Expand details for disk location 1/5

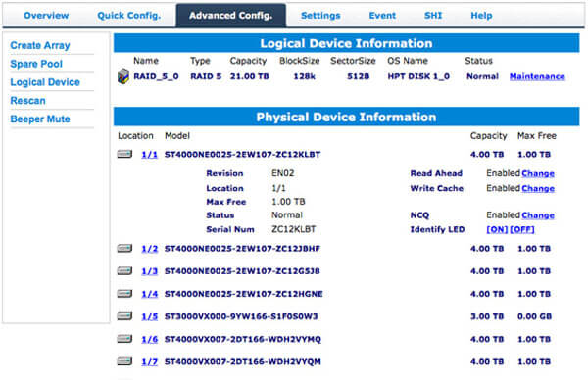[x=150, y=316]
